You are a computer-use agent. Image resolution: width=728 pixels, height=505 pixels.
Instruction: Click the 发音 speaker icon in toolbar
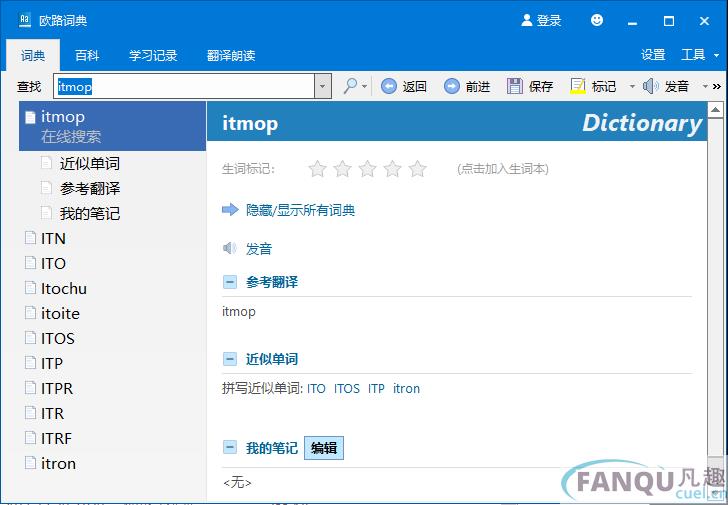(650, 86)
